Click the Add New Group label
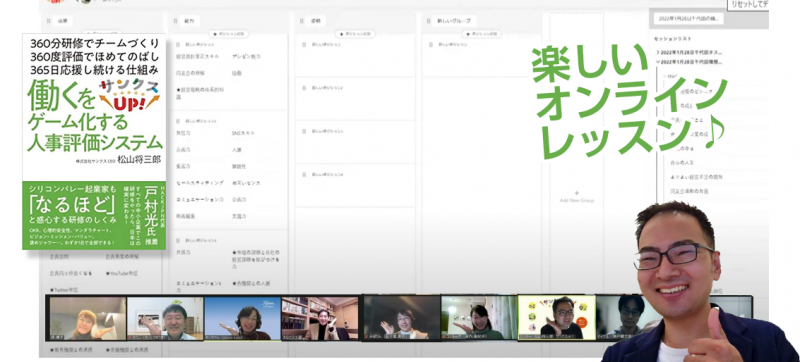This screenshot has height=362, width=800. click(577, 200)
